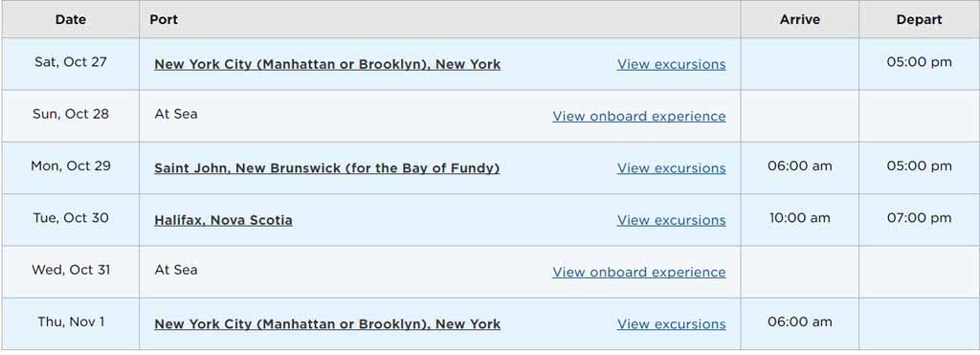Select the Thu, Nov 1 date cell
This screenshot has height=355, width=980.
pyautogui.click(x=71, y=322)
